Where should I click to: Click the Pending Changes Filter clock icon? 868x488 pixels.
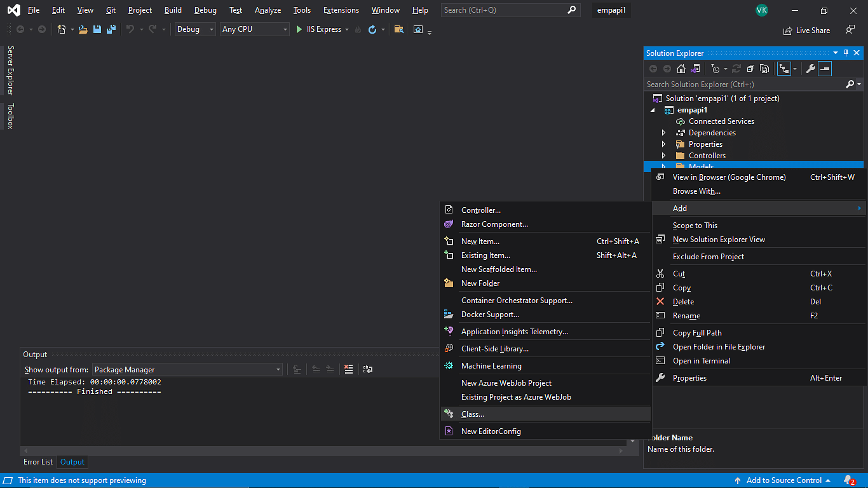coord(716,69)
